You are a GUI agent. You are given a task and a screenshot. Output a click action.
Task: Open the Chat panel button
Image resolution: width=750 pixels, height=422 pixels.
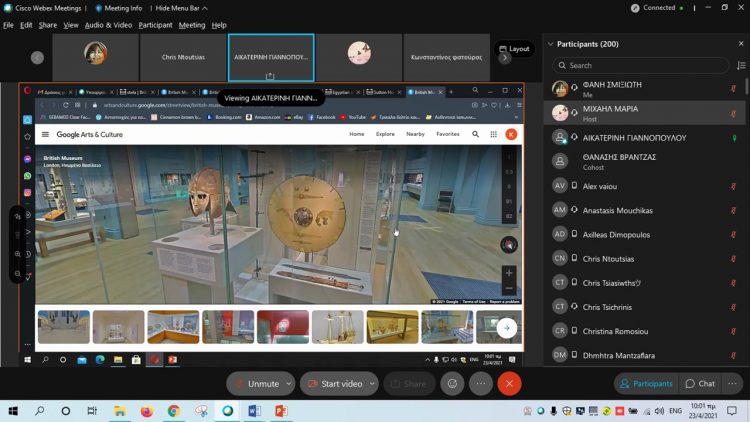click(700, 384)
